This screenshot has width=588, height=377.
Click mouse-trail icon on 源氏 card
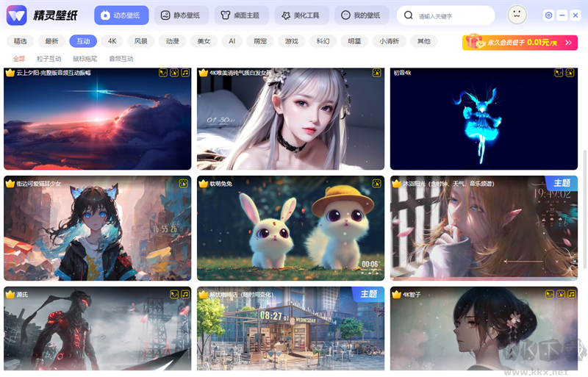pyautogui.click(x=174, y=294)
